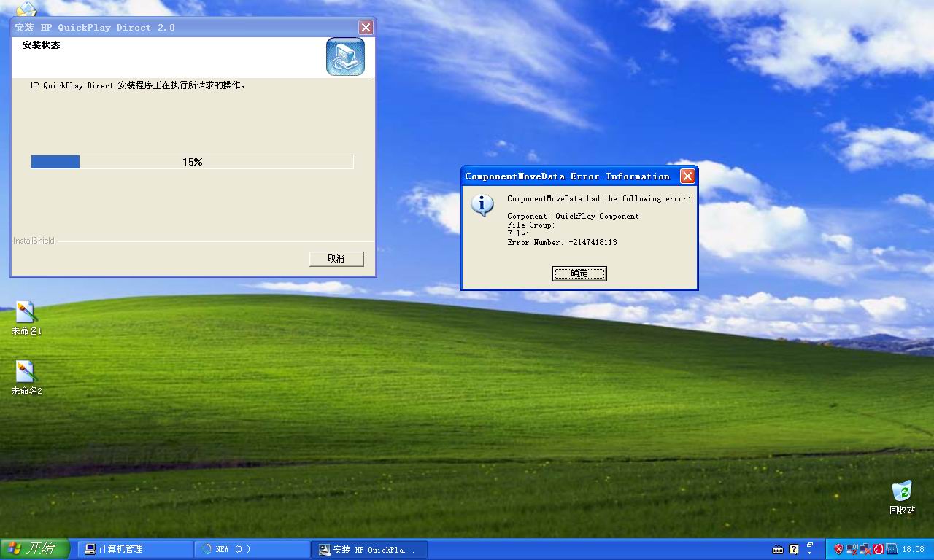
Task: Click the installer computer icon in header
Action: (345, 56)
